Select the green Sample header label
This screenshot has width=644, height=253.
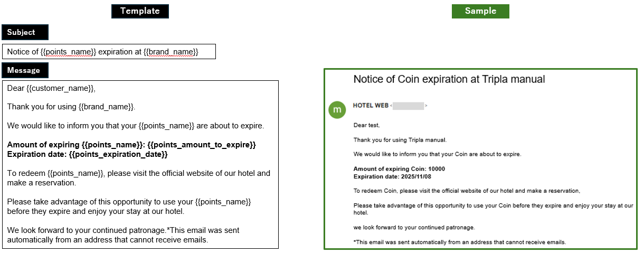coord(480,11)
